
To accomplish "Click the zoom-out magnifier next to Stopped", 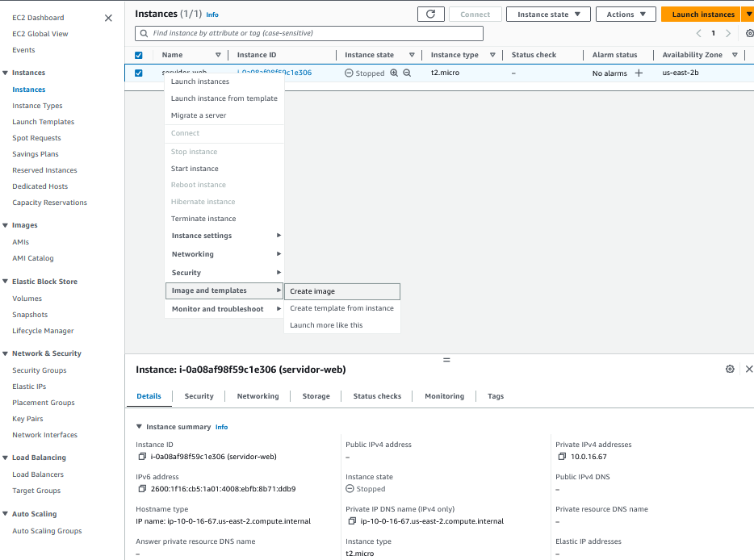I will 407,73.
